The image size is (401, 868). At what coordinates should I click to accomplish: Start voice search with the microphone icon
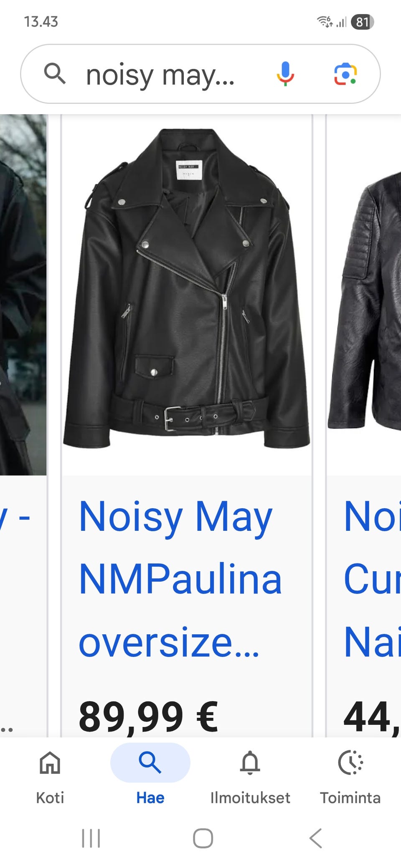[x=286, y=74]
